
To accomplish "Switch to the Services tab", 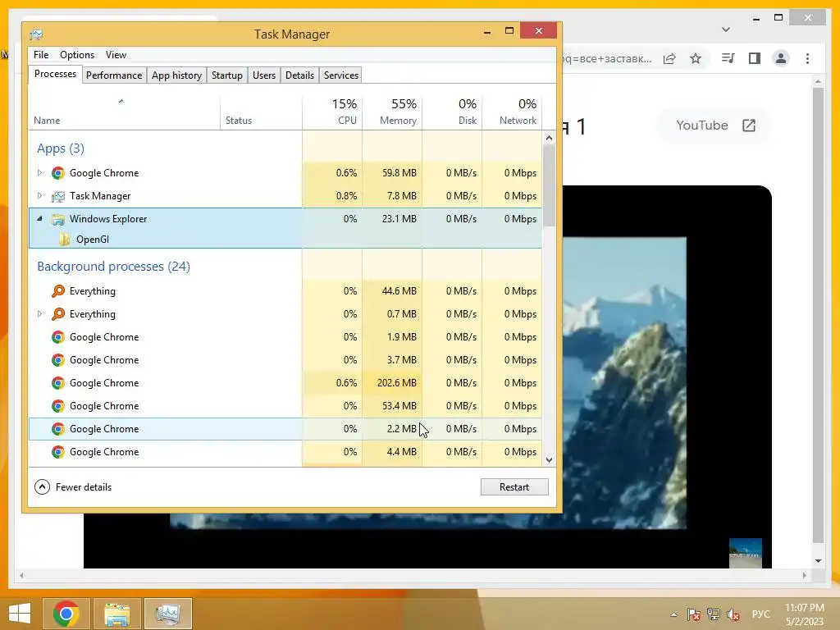I will [340, 75].
